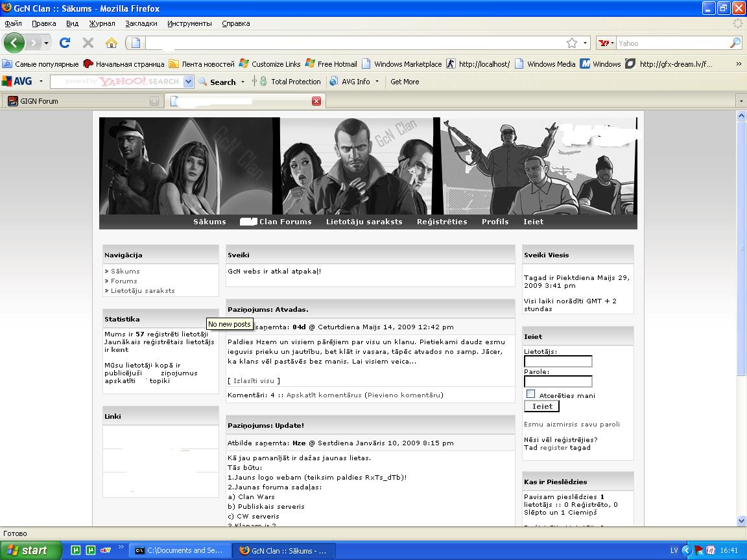Click the Yahoo search magnifier icon
This screenshot has height=560, width=747.
[x=735, y=43]
